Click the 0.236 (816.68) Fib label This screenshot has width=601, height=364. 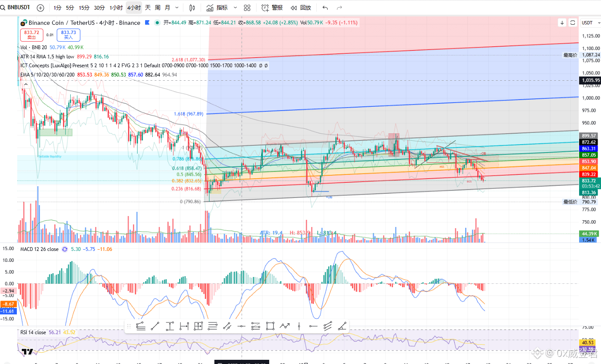click(186, 189)
